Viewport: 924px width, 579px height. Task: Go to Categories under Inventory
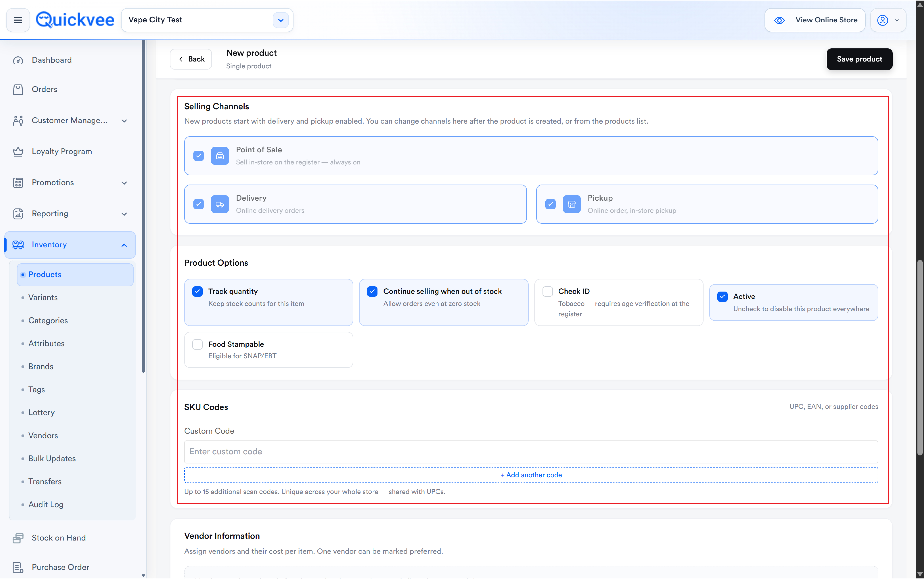(x=48, y=321)
